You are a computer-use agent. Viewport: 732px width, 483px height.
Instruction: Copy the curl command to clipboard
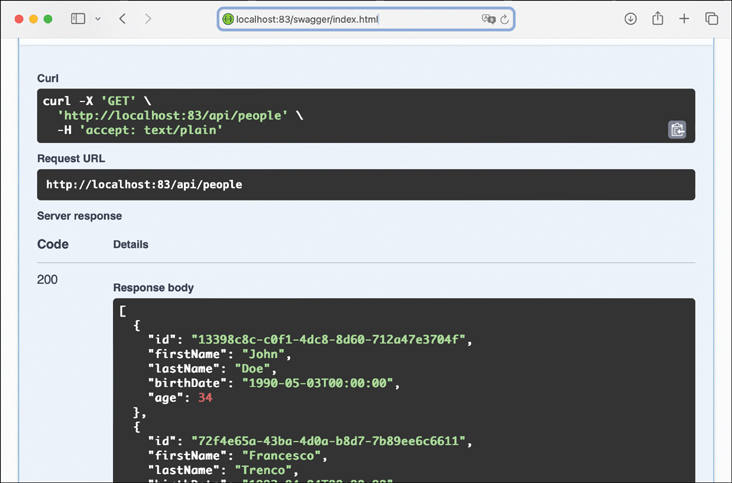tap(677, 130)
